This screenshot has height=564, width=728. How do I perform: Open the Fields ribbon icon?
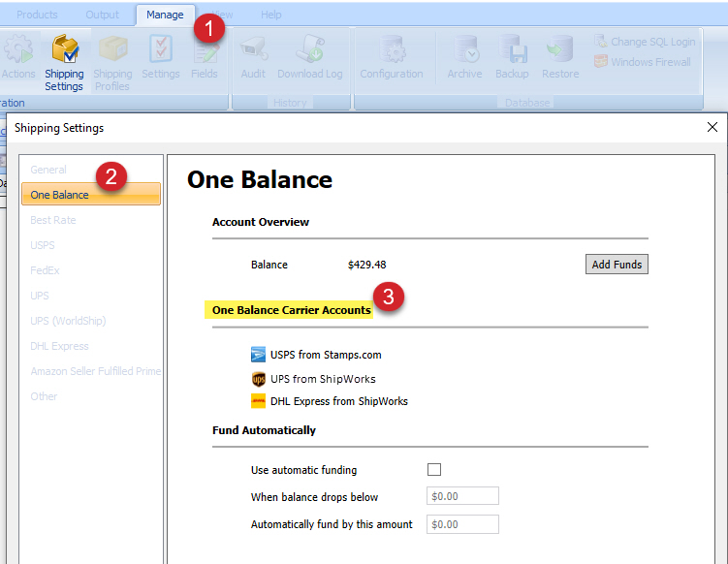pyautogui.click(x=205, y=56)
